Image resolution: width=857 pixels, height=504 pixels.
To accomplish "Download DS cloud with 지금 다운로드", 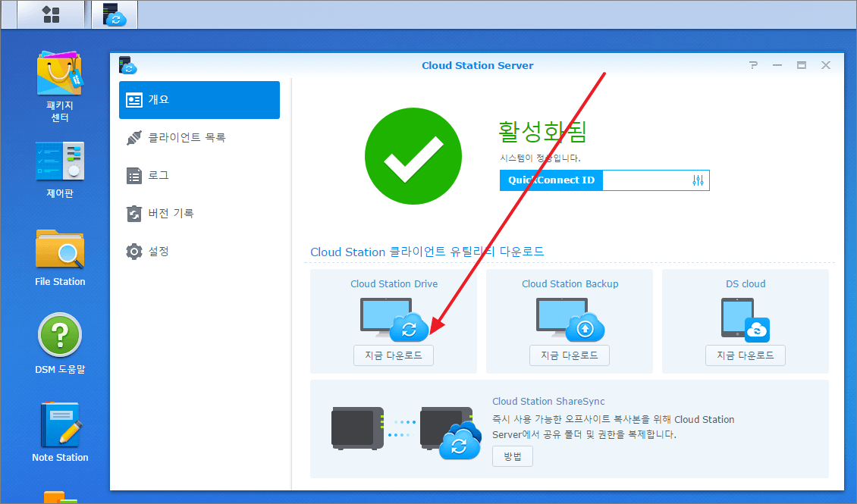I will pos(746,355).
